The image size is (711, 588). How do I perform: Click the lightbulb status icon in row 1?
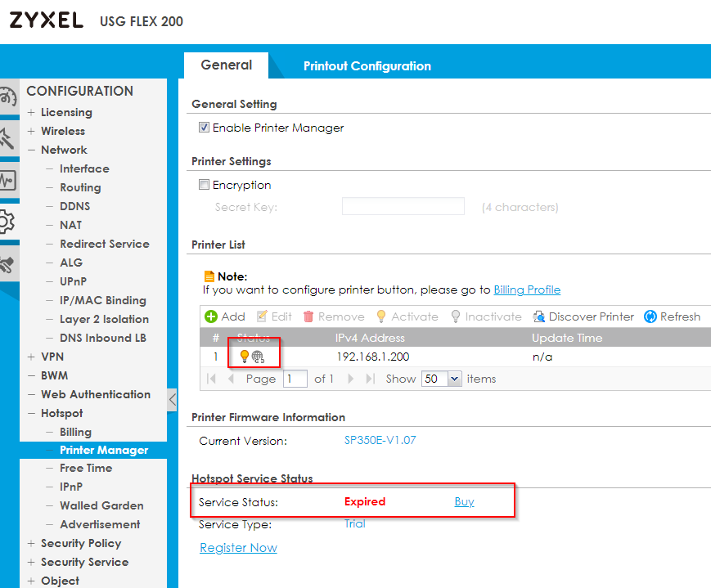pos(244,357)
